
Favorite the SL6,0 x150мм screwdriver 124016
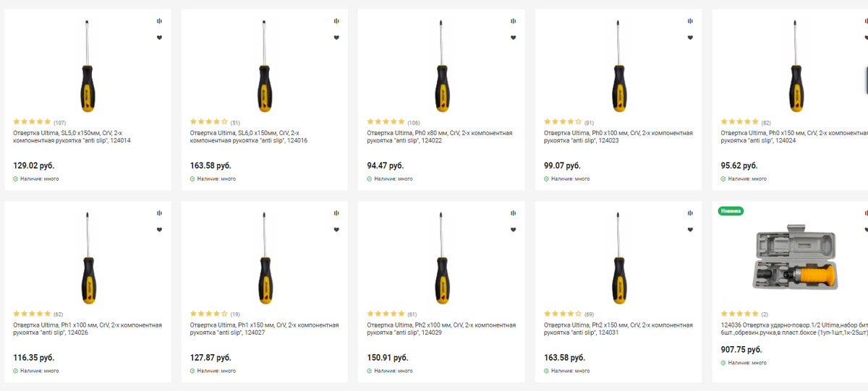(x=336, y=38)
